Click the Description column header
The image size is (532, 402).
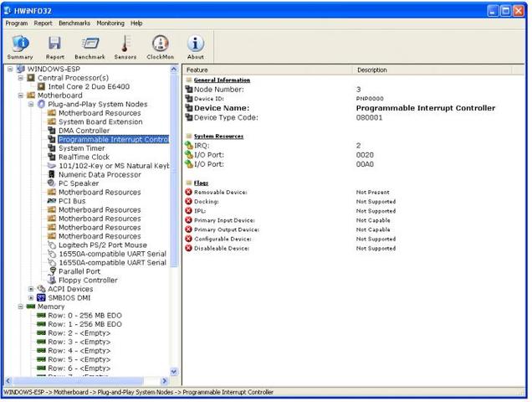tap(432, 70)
